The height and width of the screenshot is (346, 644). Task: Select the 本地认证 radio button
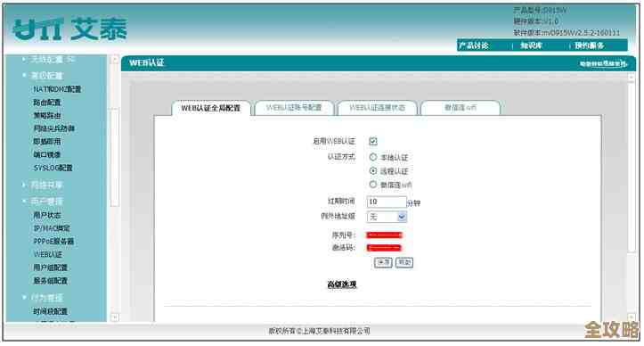pyautogui.click(x=373, y=157)
